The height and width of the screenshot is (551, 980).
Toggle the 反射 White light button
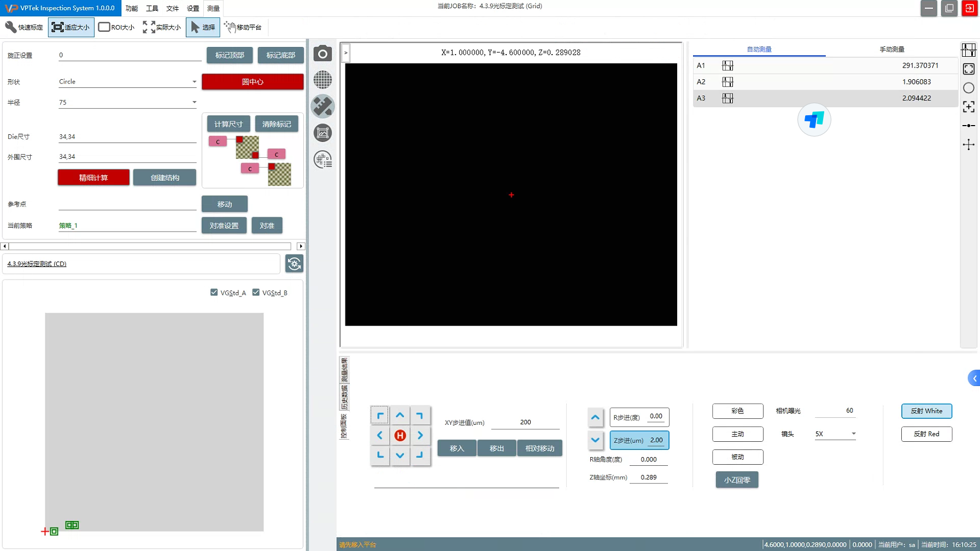tap(926, 411)
